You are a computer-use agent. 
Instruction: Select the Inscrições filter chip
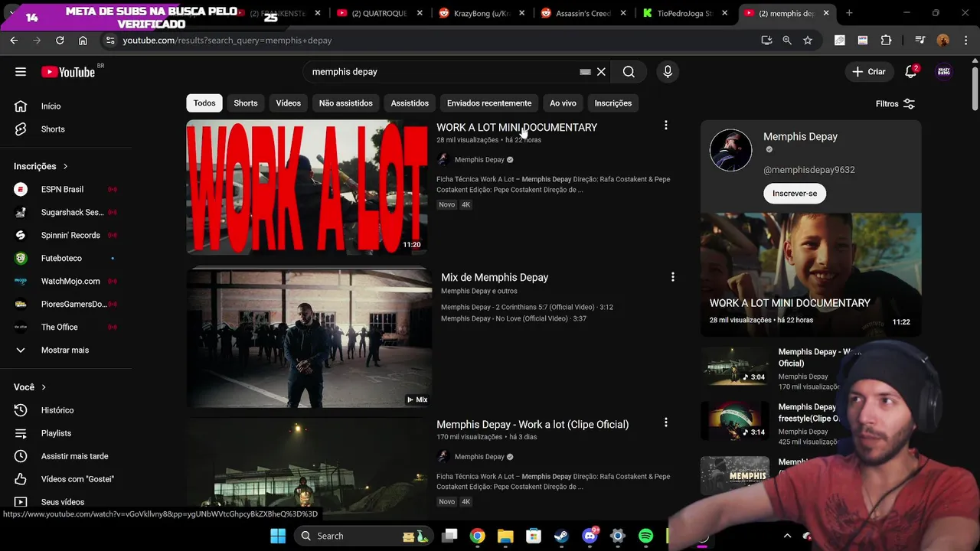(613, 103)
